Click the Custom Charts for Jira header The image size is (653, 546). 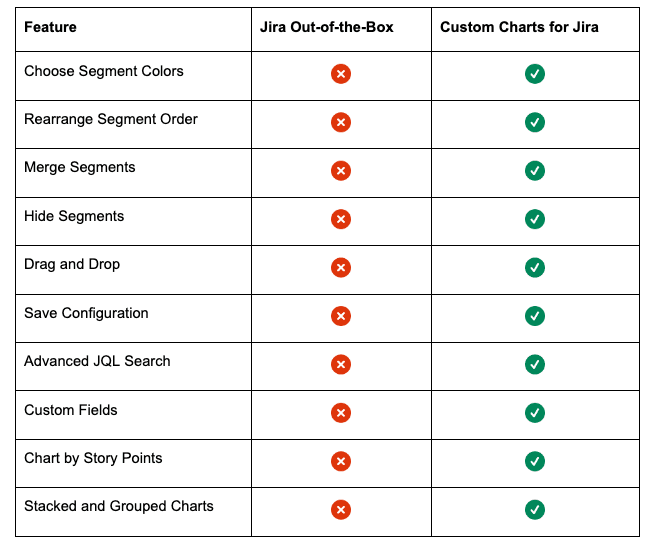point(519,27)
